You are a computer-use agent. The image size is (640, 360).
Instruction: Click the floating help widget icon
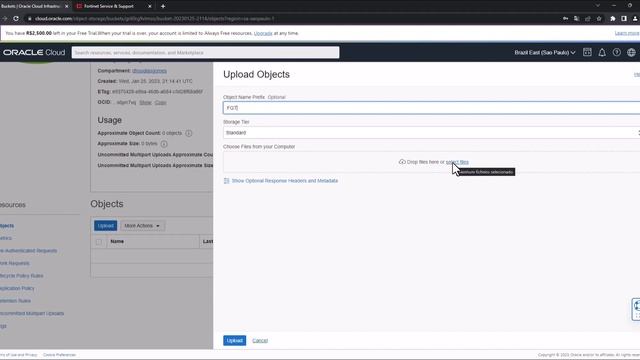coord(636,309)
